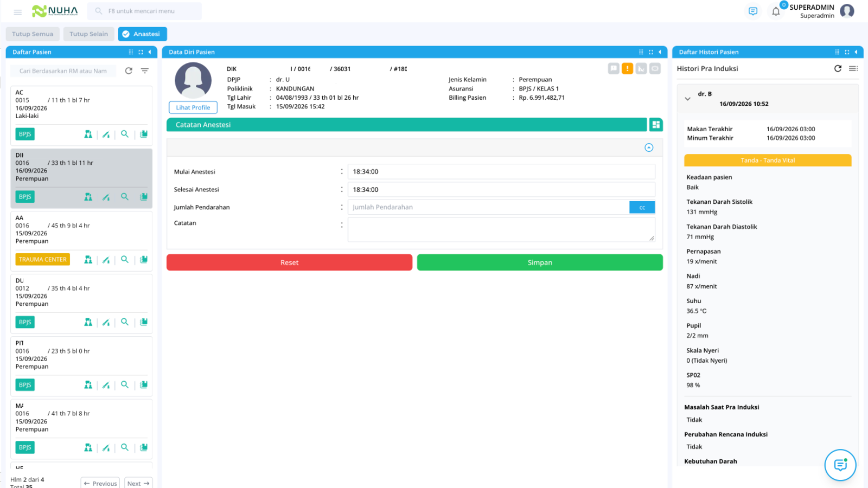Click the search icon on PIT patient card

pyautogui.click(x=125, y=384)
